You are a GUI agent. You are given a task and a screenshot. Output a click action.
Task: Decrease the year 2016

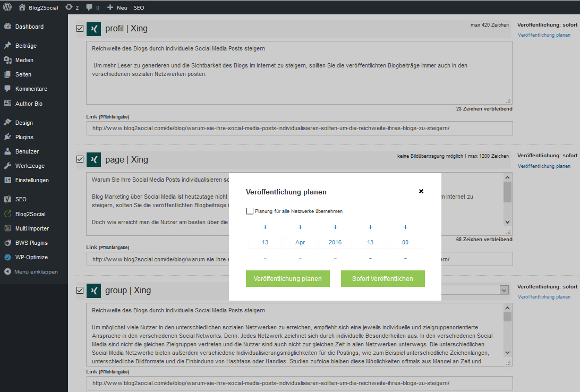pyautogui.click(x=335, y=258)
